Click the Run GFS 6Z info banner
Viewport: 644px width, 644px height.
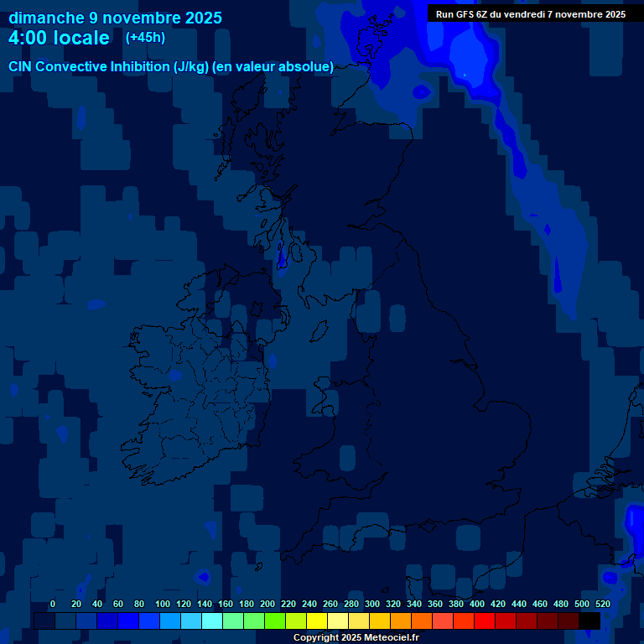[530, 14]
